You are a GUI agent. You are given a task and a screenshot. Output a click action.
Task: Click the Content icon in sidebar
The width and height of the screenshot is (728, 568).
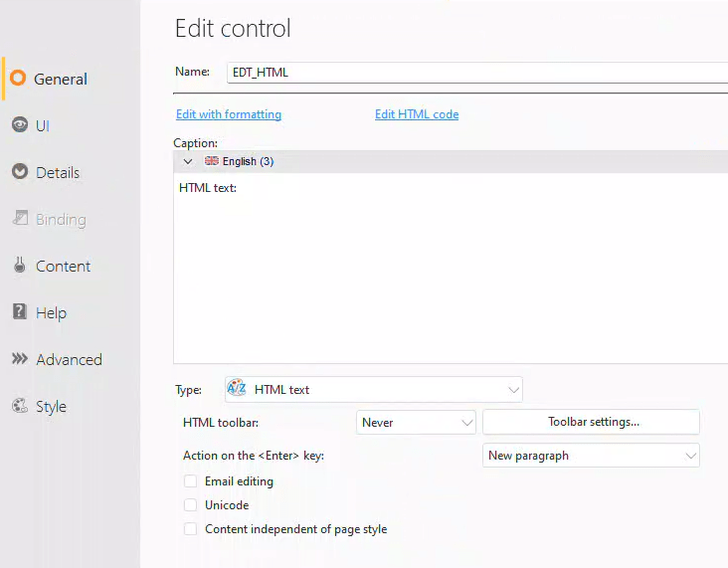(19, 266)
